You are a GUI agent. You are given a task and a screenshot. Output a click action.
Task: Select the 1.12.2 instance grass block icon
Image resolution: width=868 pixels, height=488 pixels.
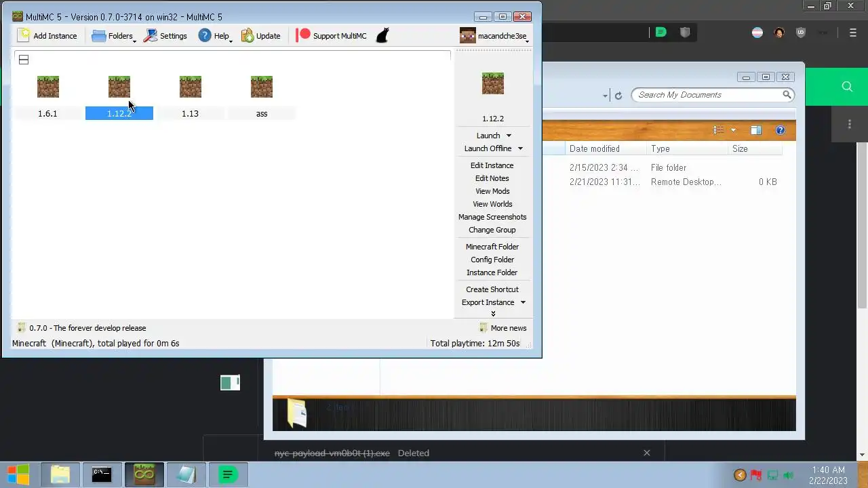[119, 87]
